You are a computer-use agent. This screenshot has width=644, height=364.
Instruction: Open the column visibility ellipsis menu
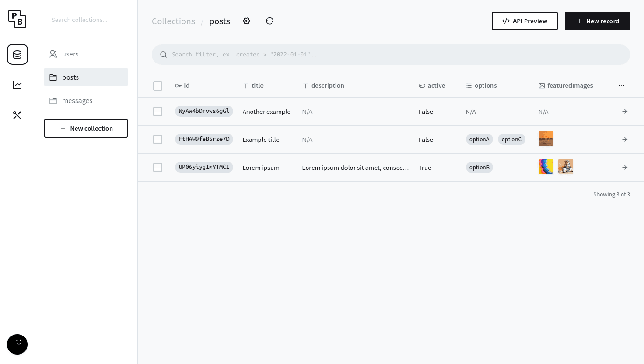click(x=622, y=86)
